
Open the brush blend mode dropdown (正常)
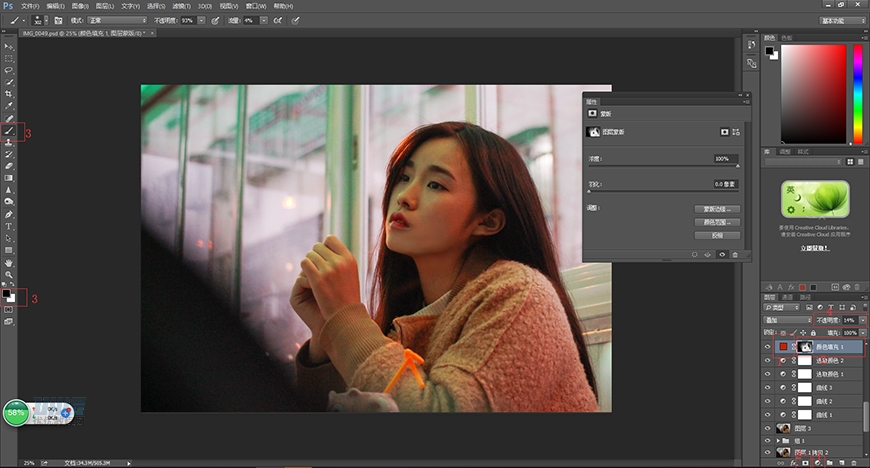tap(115, 20)
